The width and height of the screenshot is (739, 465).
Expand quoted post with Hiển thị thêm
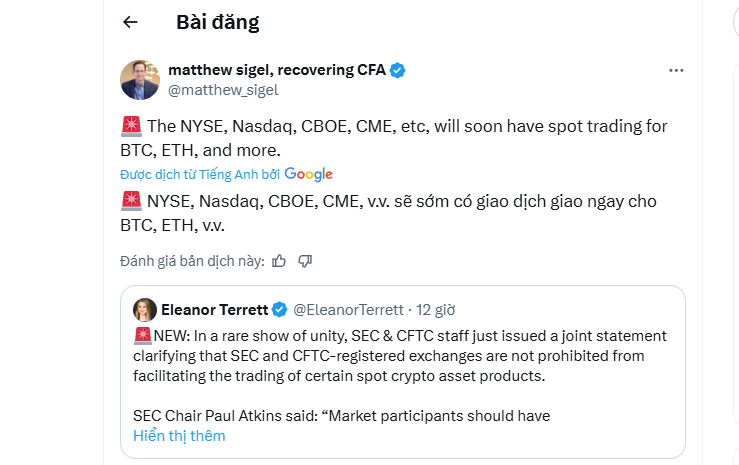179,436
